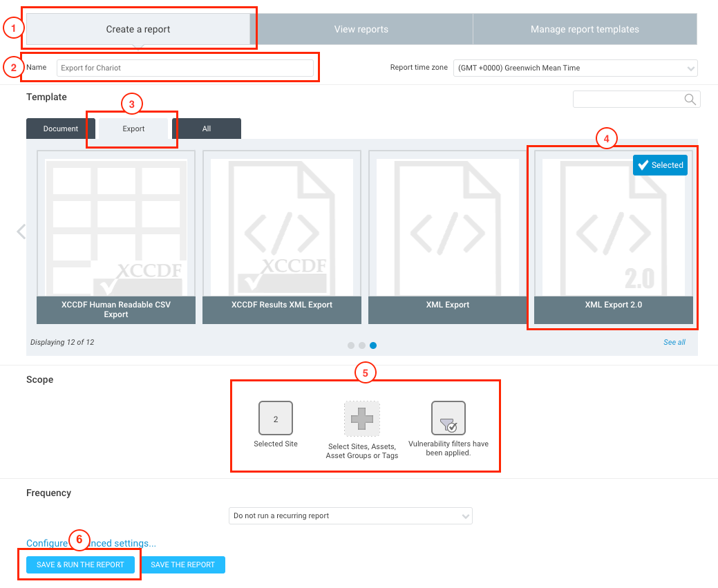Open the Create a report tab
This screenshot has width=718, height=588.
138,29
